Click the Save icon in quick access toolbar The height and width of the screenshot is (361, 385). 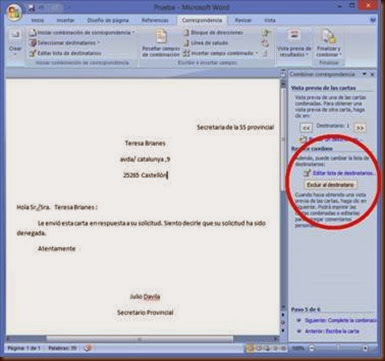31,8
